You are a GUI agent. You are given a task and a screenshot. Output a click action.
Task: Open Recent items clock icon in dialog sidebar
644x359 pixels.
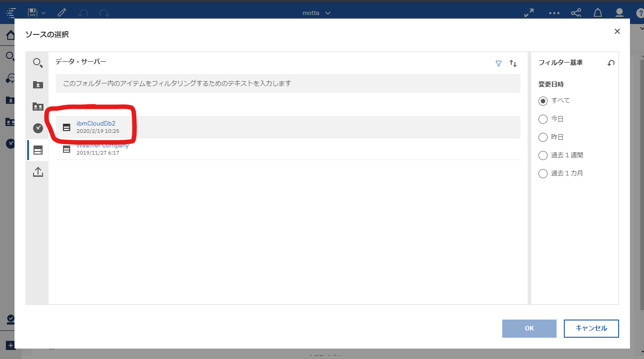pyautogui.click(x=38, y=128)
